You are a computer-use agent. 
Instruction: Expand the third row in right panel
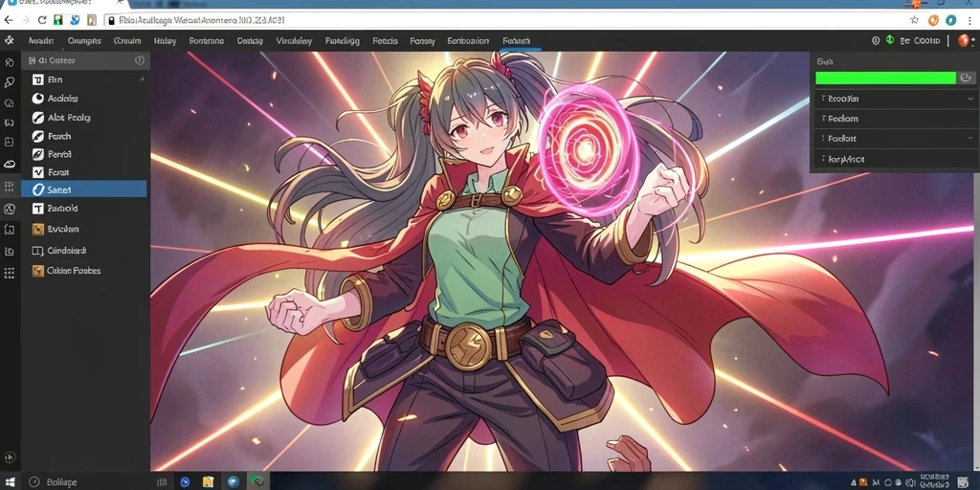coord(895,139)
